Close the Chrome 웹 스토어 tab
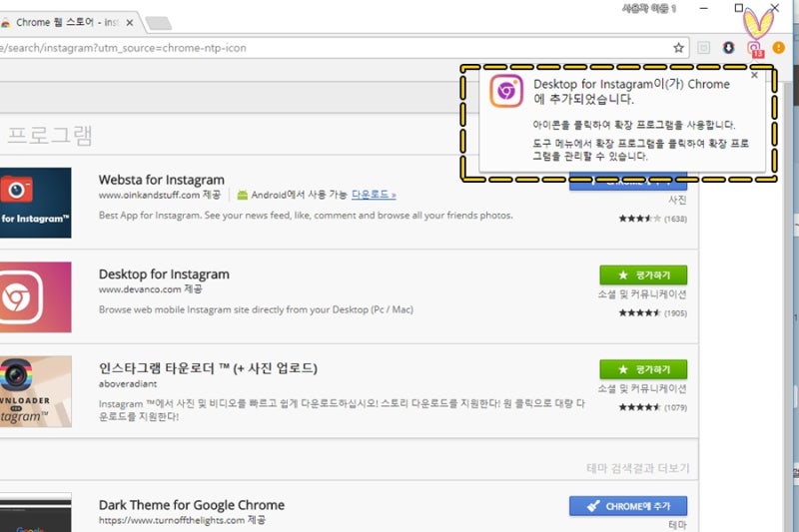Screen dimensions: 799x532 pos(130,22)
